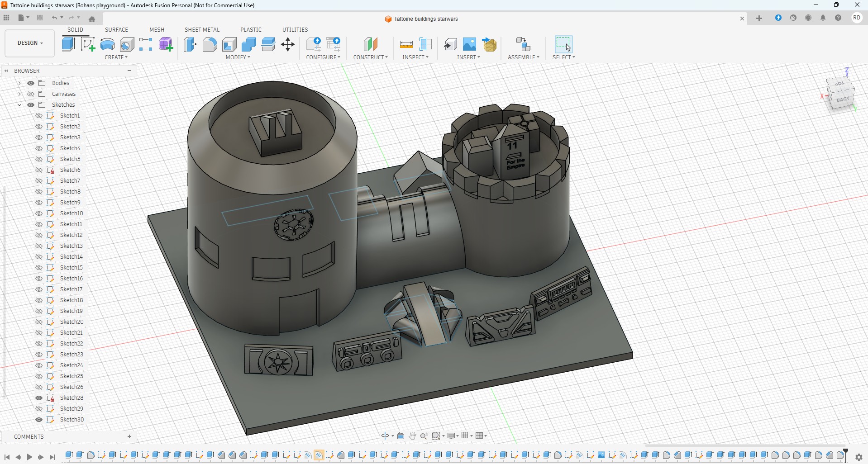
Task: Toggle visibility of Sketch28
Action: tap(39, 398)
